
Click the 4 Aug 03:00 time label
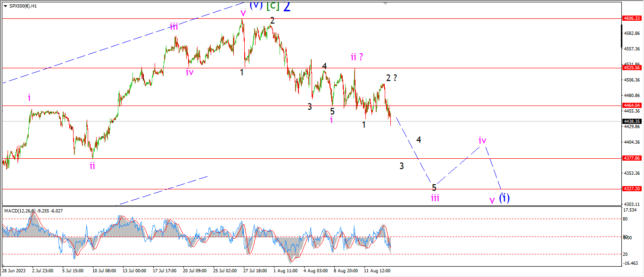[316, 271]
